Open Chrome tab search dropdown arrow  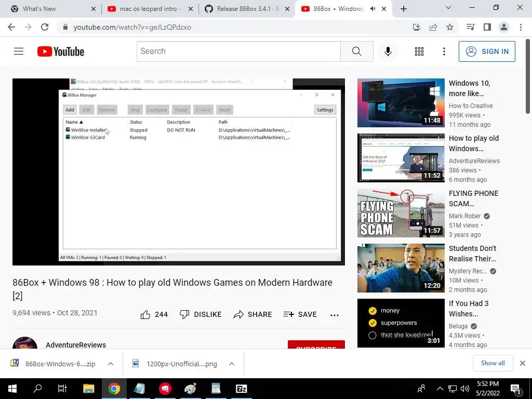[x=448, y=7]
